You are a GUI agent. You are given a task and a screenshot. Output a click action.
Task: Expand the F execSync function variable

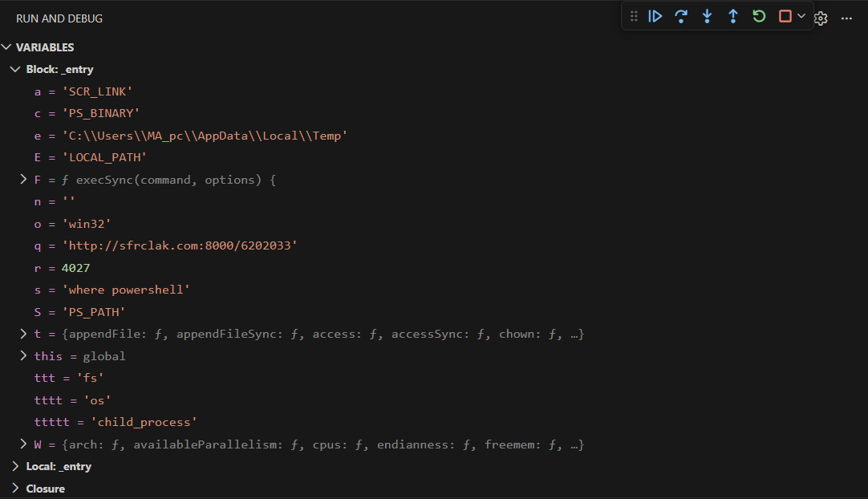(23, 180)
